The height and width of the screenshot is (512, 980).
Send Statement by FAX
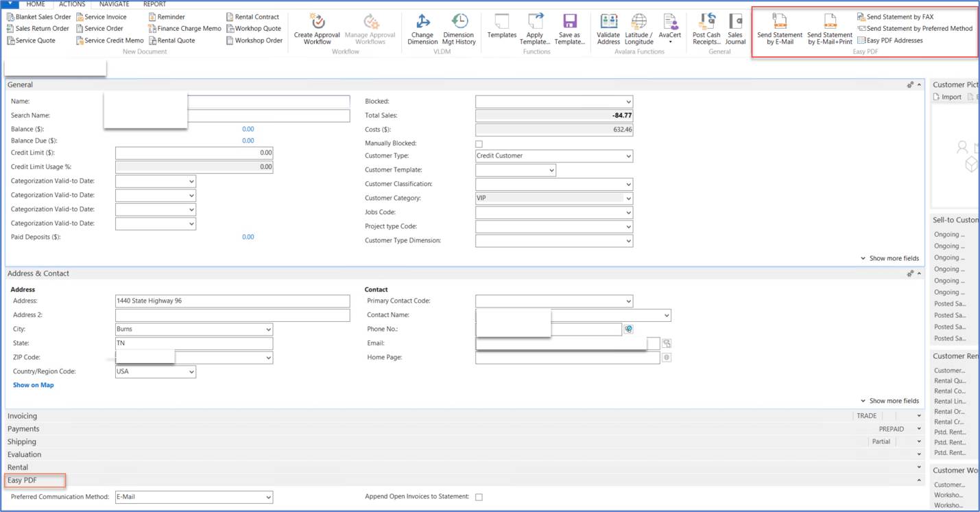coord(895,17)
